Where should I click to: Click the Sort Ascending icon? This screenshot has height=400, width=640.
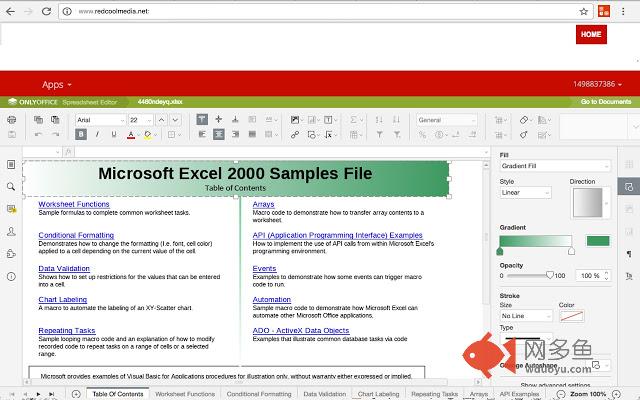(x=379, y=120)
